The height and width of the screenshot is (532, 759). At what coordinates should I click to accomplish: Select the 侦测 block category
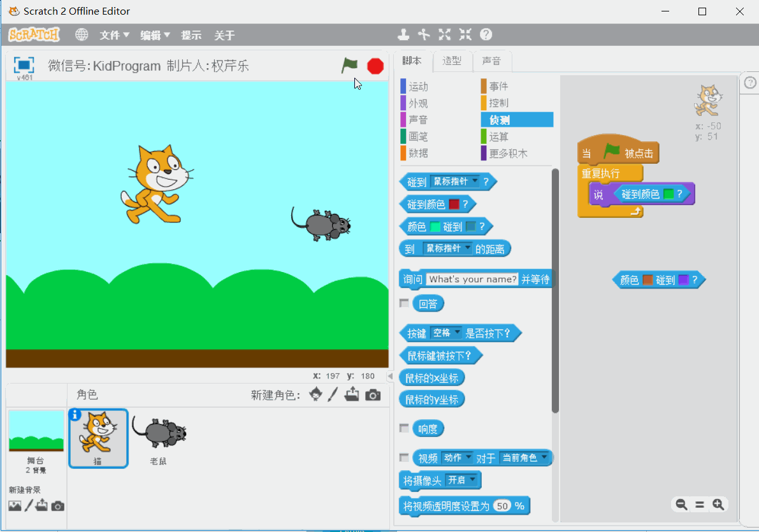(x=517, y=120)
